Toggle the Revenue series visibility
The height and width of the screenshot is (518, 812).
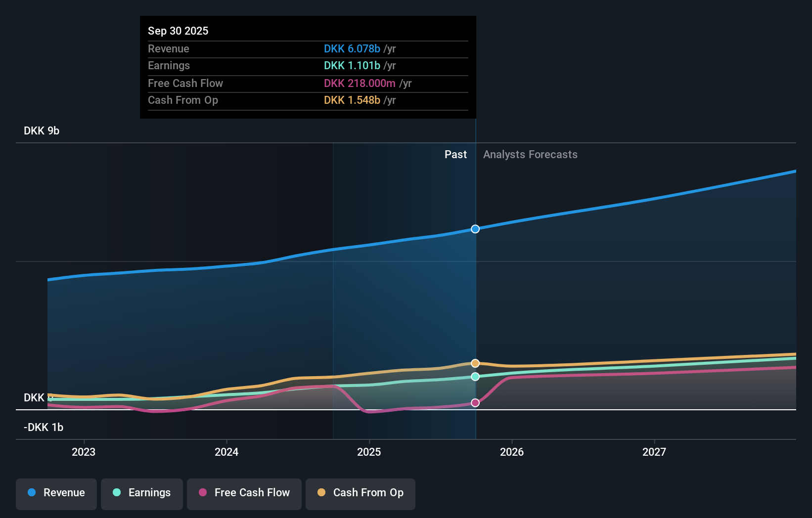point(56,493)
